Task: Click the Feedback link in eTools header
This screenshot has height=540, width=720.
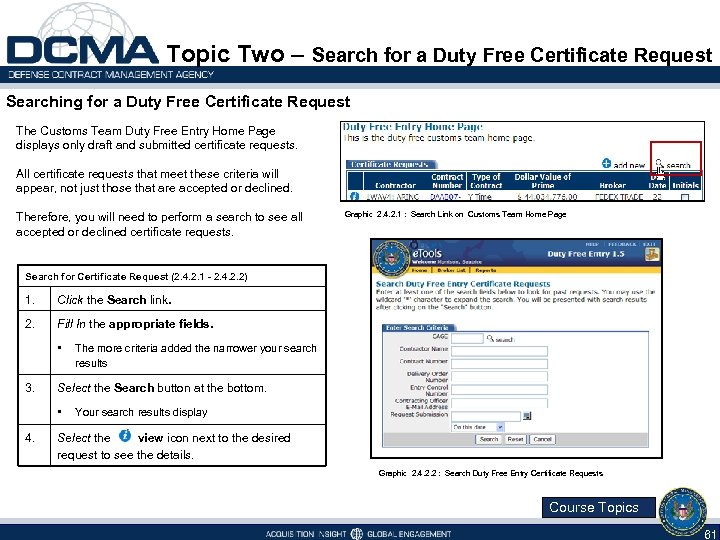Action: (622, 244)
